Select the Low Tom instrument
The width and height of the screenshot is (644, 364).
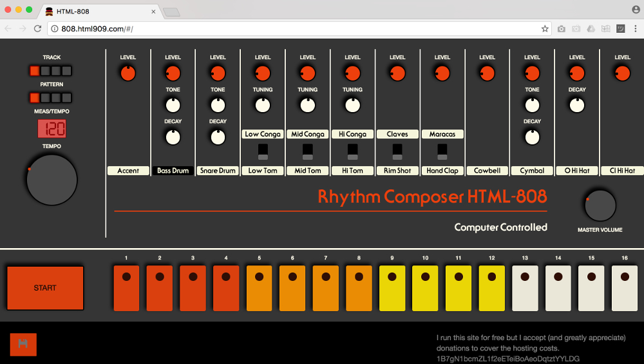[263, 171]
